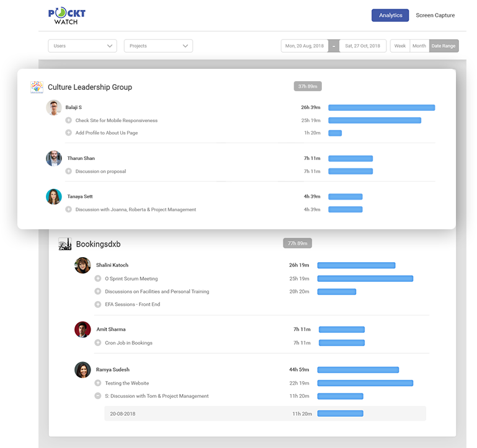Expand the Discussion on proposal task

(69, 172)
